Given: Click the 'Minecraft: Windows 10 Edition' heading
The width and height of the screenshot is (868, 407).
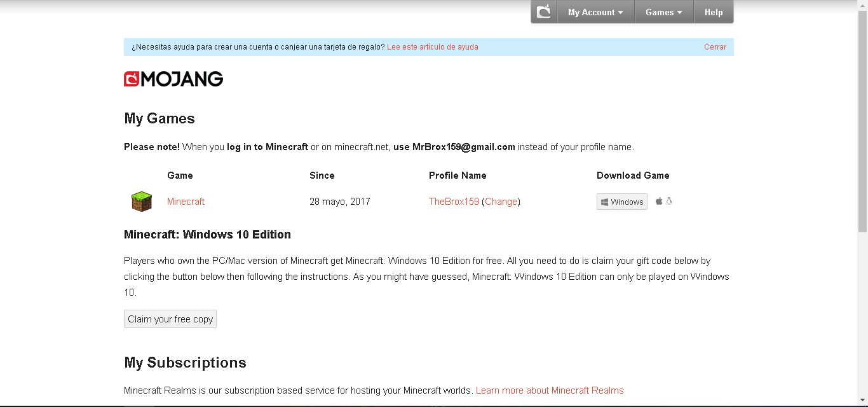Looking at the screenshot, I should [x=207, y=235].
